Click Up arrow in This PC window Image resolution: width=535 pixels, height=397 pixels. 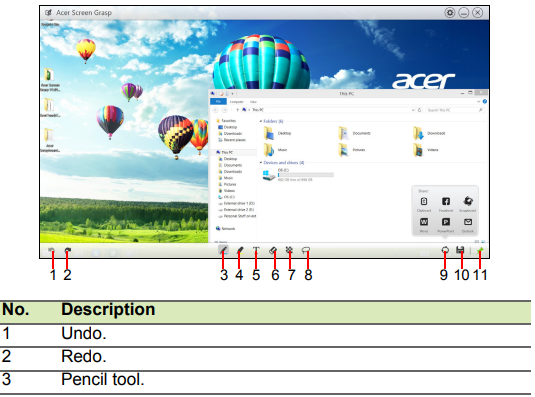pyautogui.click(x=237, y=110)
